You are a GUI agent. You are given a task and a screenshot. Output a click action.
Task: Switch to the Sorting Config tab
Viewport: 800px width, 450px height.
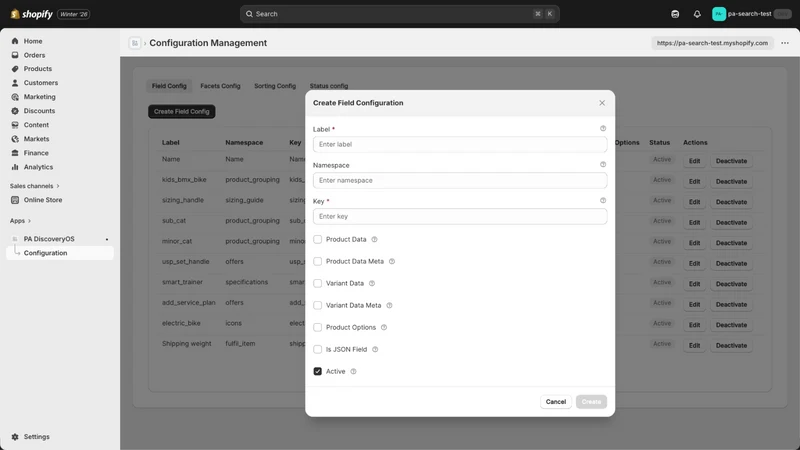275,86
